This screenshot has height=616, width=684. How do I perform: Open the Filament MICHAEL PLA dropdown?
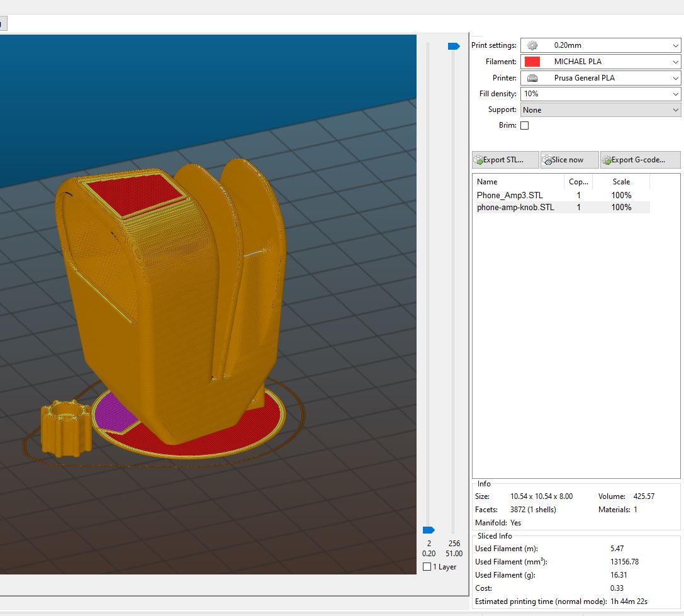pyautogui.click(x=600, y=62)
